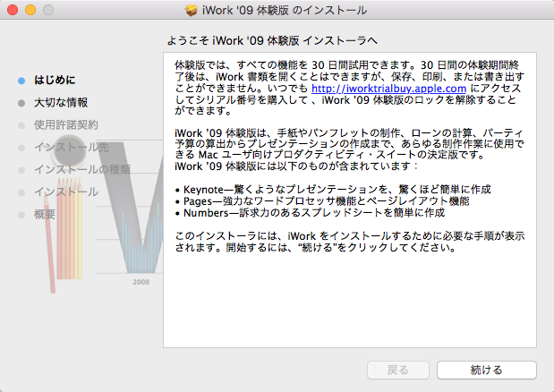Select the 大切な情報 step in sidebar

[61, 102]
